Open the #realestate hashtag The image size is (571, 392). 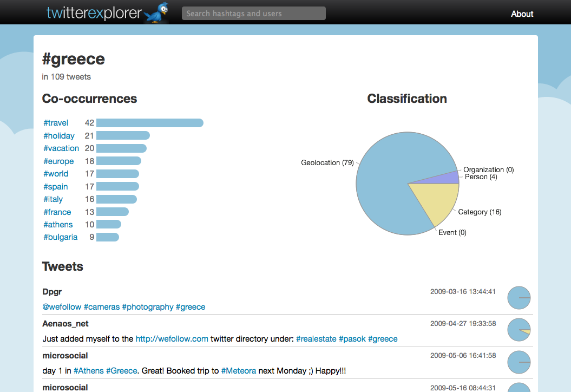[x=316, y=339]
